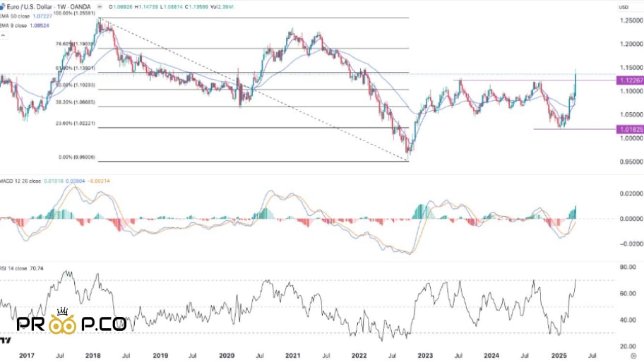644x362 pixels.
Task: Click the 1.12267 purple price label
Action: (628, 80)
